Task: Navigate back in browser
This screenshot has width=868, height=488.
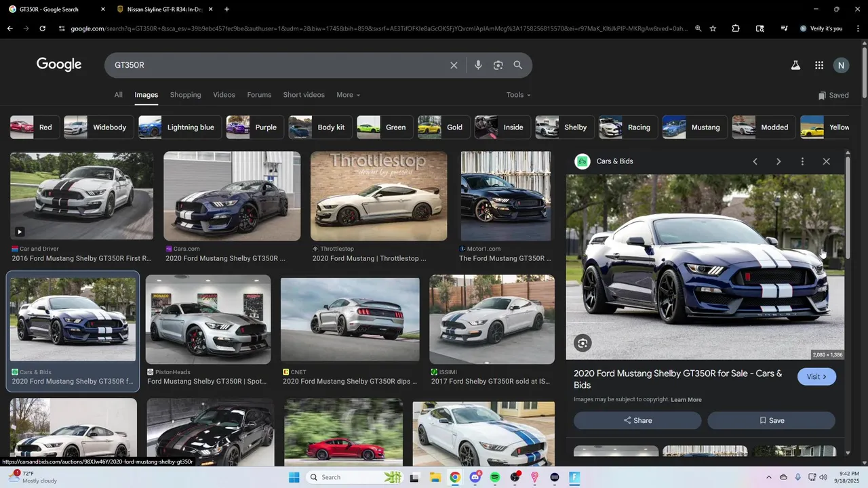Action: tap(9, 28)
